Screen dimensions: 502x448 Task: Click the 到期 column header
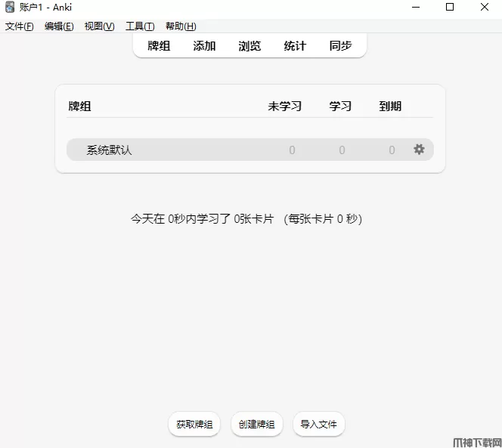pyautogui.click(x=390, y=107)
